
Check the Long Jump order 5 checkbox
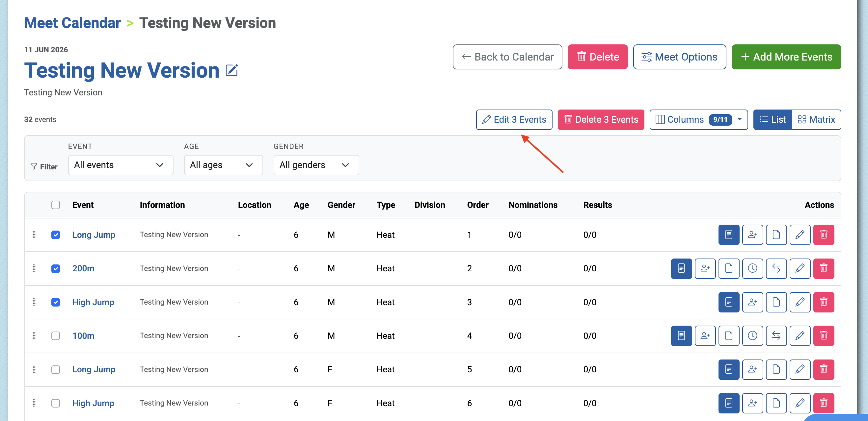[x=56, y=369]
